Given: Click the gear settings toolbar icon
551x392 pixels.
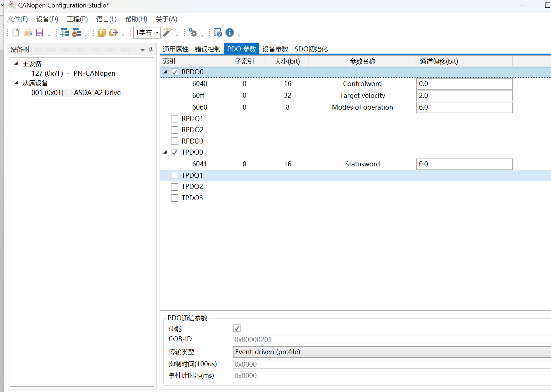Looking at the screenshot, I should coord(193,33).
